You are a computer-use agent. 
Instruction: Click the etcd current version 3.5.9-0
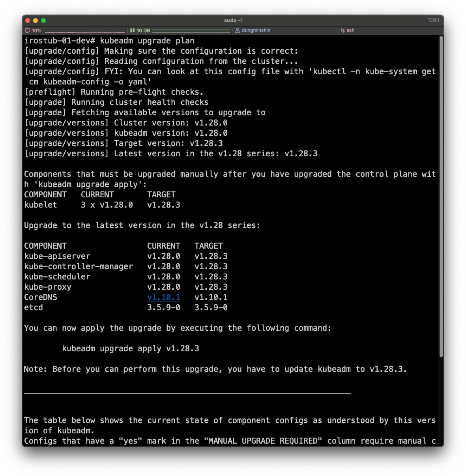(163, 307)
